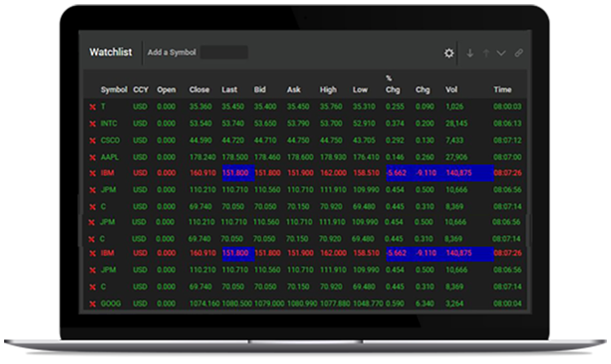Image resolution: width=611 pixels, height=364 pixels.
Task: Sort by the Symbol column header
Action: (x=113, y=90)
